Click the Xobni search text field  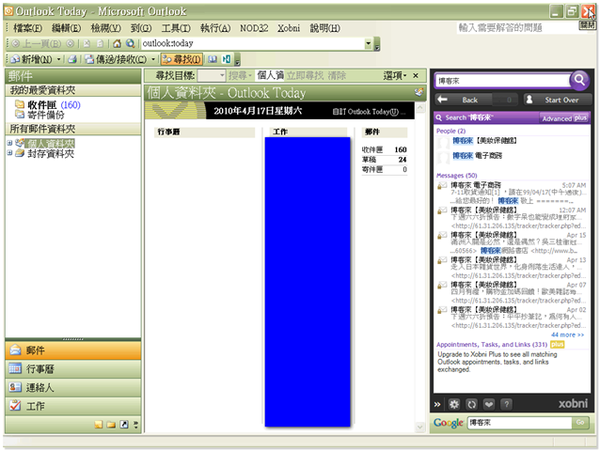(x=503, y=81)
